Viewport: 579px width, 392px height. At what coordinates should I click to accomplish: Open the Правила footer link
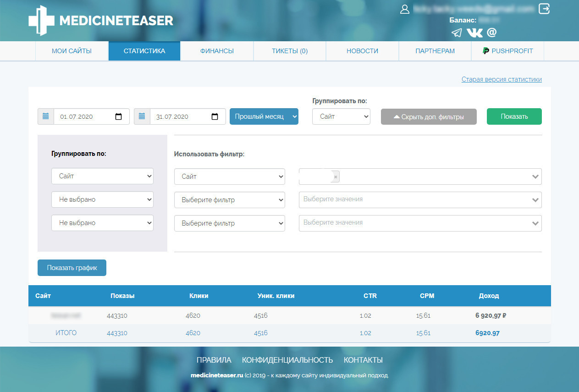(x=214, y=360)
